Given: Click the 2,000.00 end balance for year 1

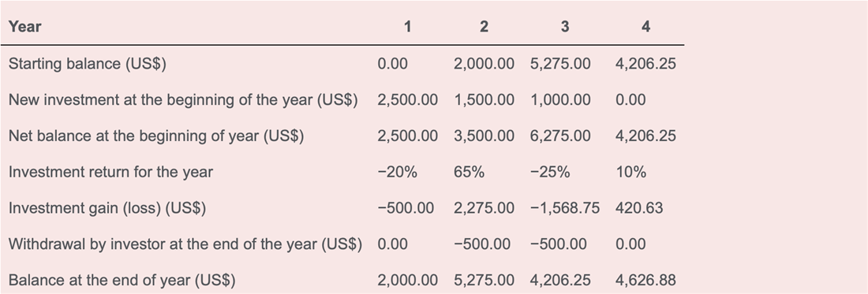Looking at the screenshot, I should 407,280.
